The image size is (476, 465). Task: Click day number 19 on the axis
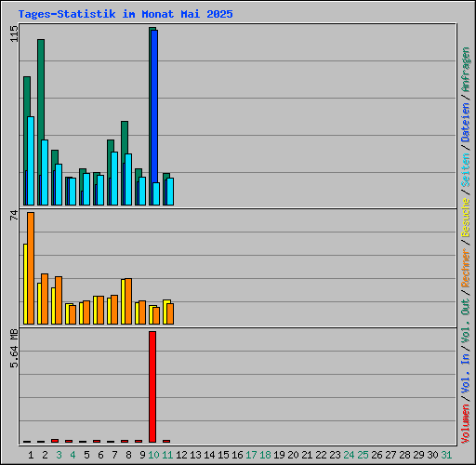[279, 455]
